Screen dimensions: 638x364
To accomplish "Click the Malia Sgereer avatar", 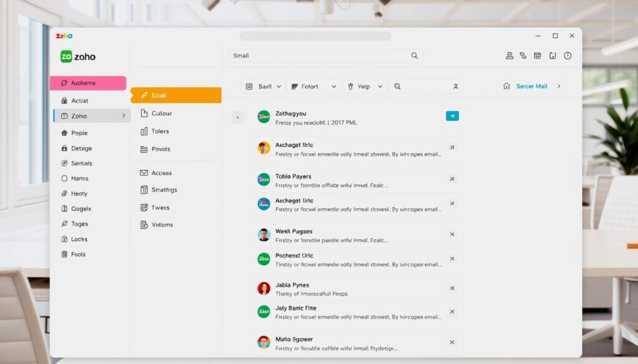I will [x=264, y=342].
